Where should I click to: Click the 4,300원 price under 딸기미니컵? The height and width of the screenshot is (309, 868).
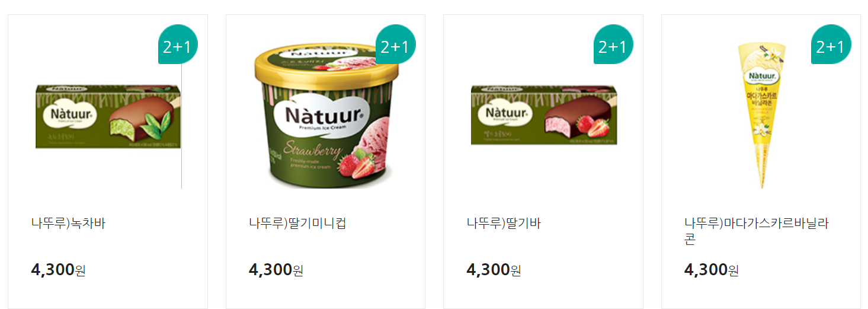pyautogui.click(x=276, y=270)
